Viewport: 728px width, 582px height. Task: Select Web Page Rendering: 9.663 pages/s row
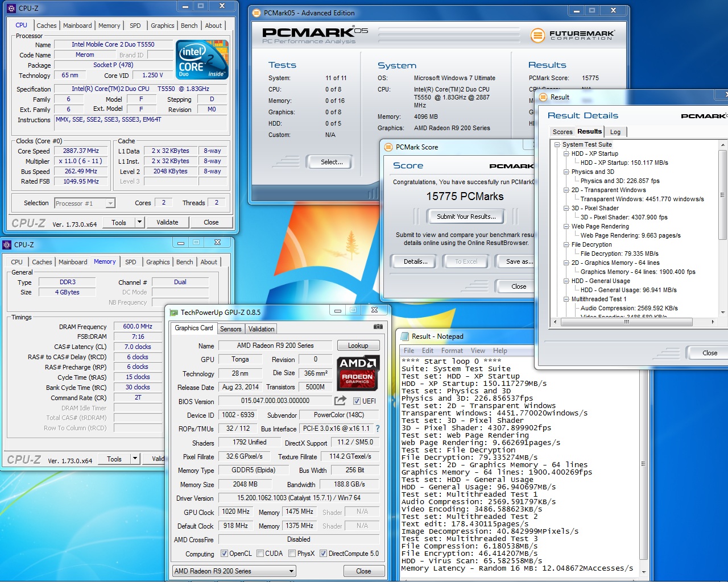(x=630, y=235)
